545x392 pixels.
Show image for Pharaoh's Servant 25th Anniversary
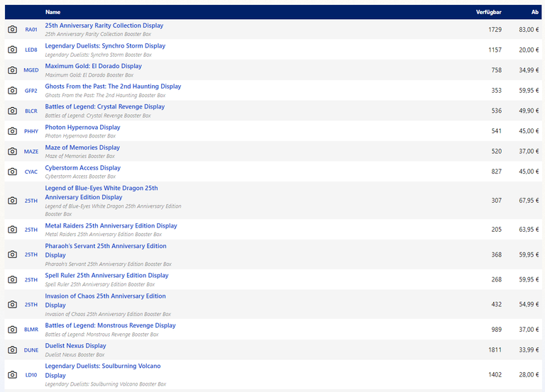(x=13, y=254)
